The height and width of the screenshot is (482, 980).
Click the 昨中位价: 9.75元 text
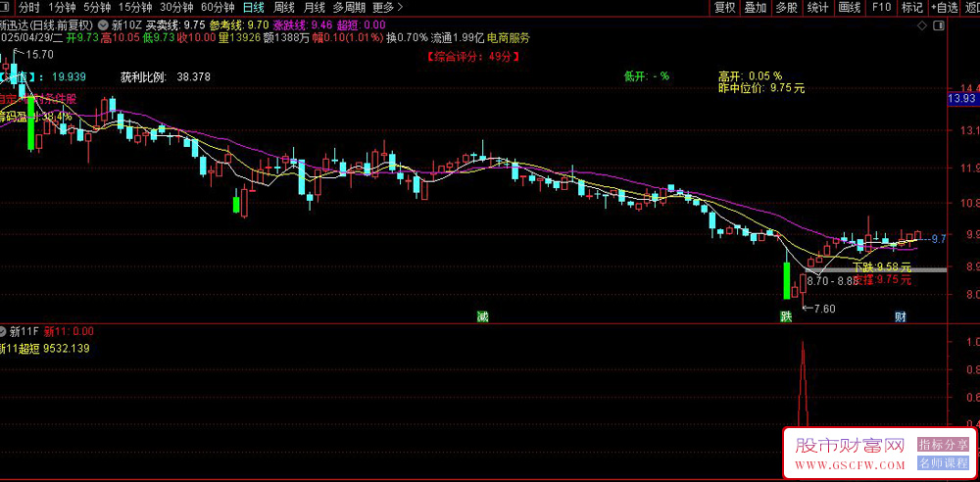coord(761,88)
